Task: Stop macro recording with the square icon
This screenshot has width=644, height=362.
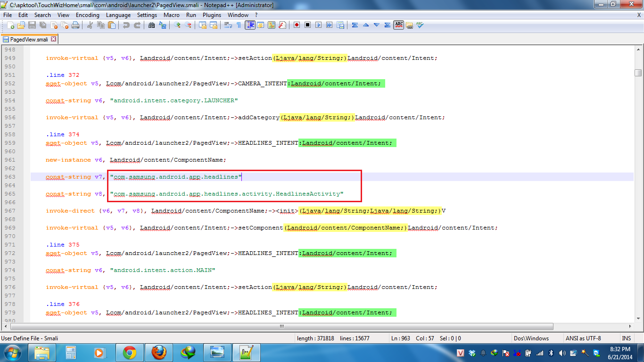Action: click(x=307, y=25)
